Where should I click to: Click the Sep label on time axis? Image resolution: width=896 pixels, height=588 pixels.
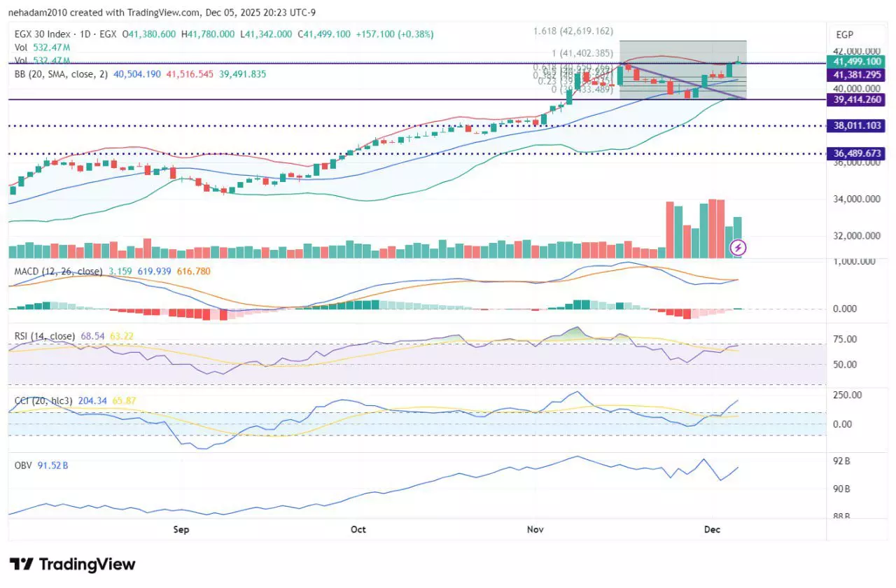click(x=181, y=530)
